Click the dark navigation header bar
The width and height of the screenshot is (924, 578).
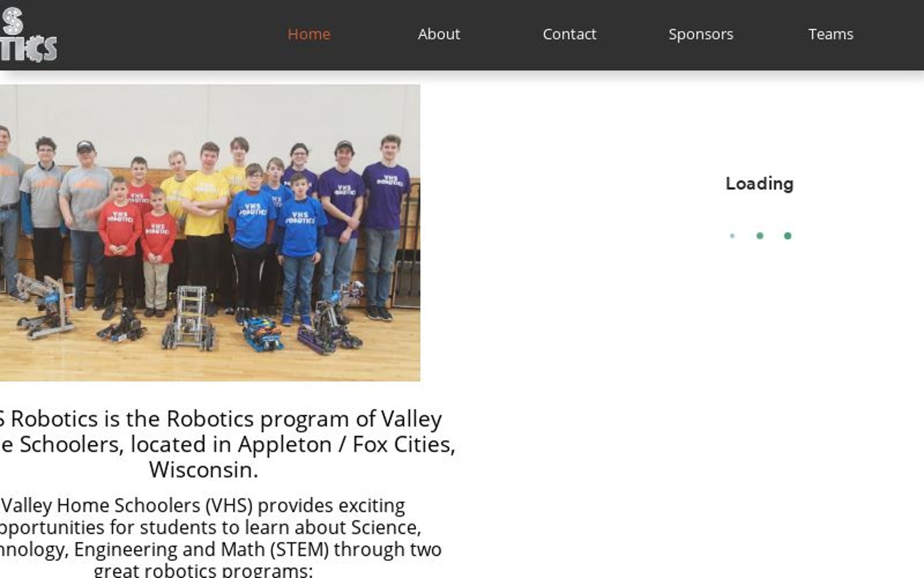tap(462, 35)
